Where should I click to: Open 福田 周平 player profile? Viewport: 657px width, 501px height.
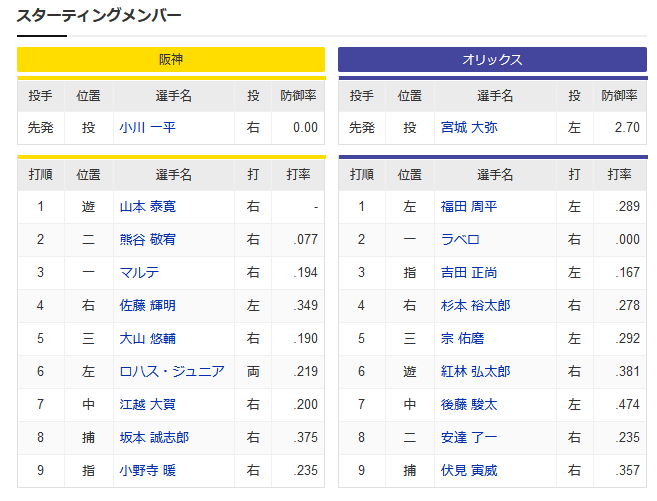469,207
